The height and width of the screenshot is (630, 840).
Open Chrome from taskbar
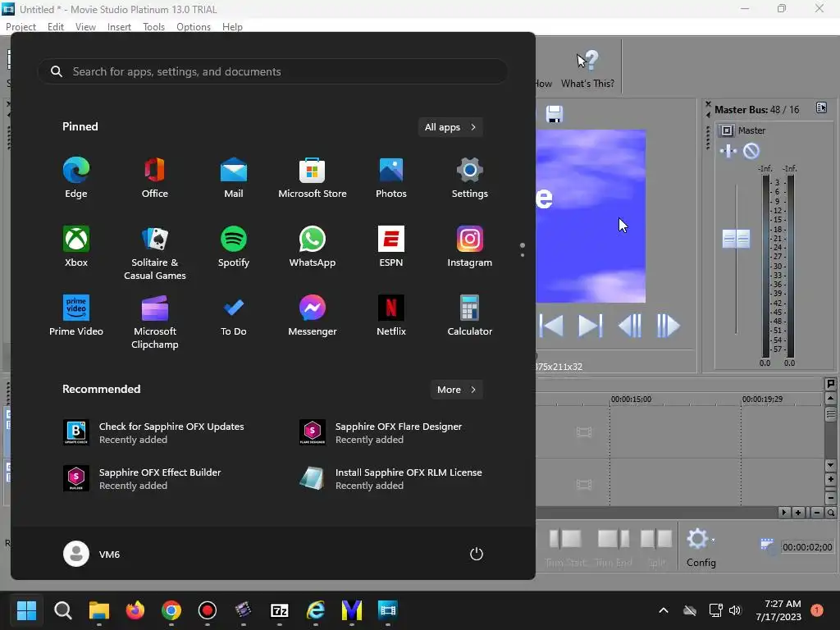[171, 610]
